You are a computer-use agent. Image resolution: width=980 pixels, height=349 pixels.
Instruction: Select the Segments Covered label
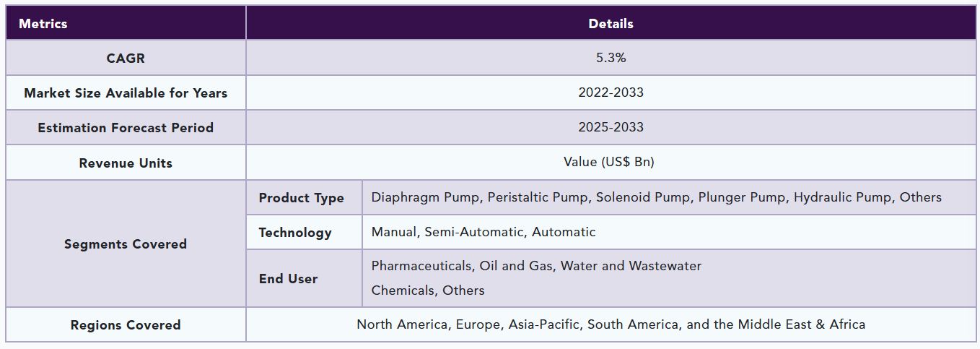click(126, 244)
